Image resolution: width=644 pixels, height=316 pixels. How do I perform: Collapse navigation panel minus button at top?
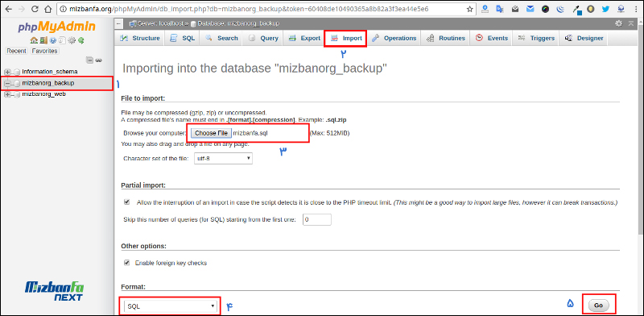point(118,23)
